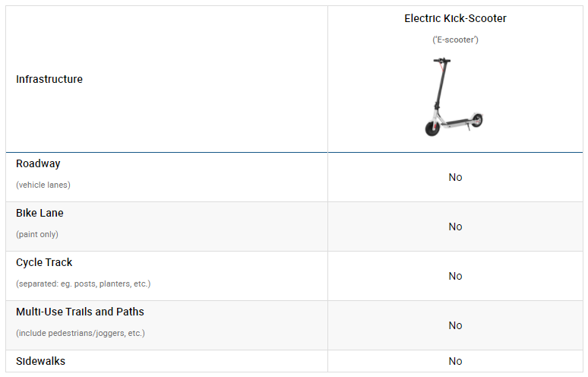Select the "Roadway" row label
The image size is (588, 377).
(x=38, y=163)
